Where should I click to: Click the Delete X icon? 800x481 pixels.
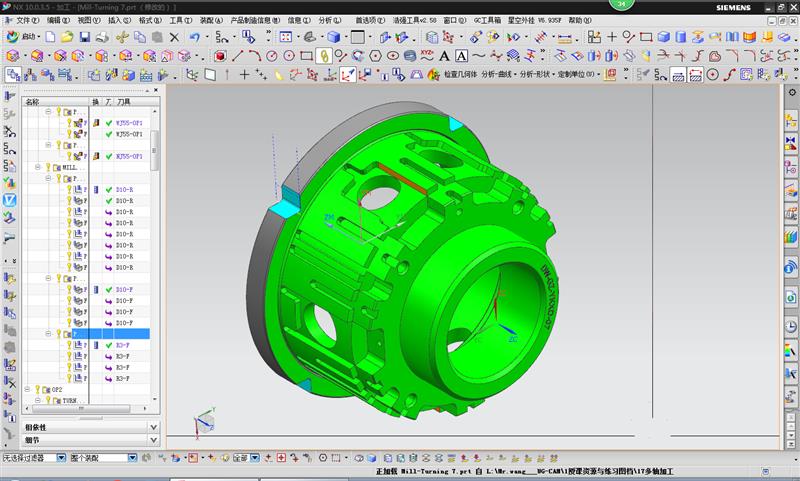tap(174, 37)
